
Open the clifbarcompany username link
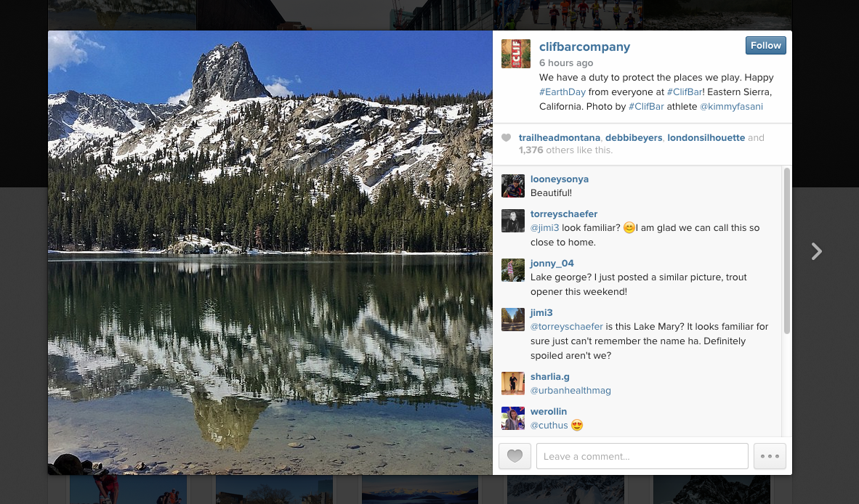[x=584, y=47]
